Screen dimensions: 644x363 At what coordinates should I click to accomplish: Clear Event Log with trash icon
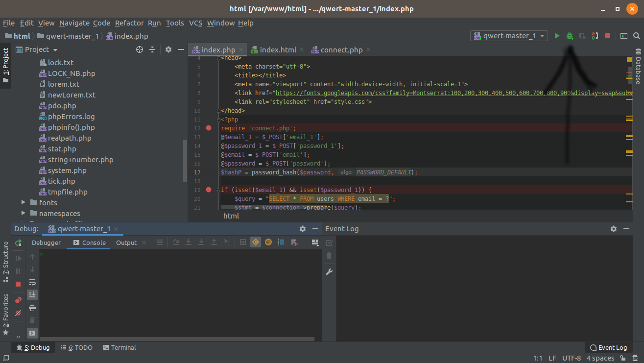pos(329,256)
